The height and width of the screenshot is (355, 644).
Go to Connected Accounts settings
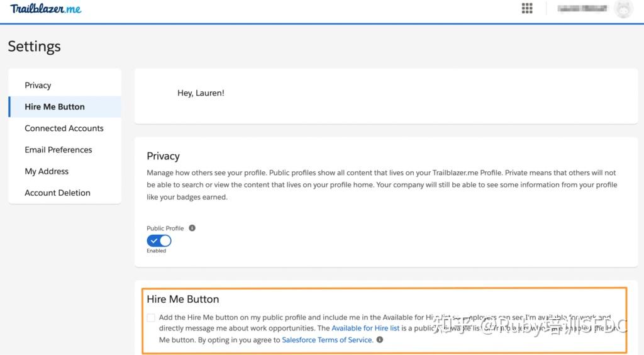(65, 128)
